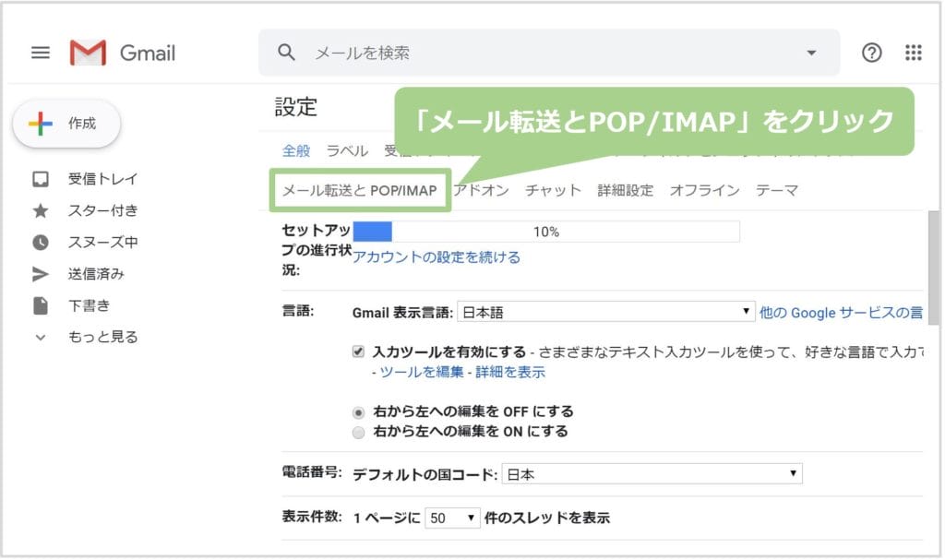Click the 電話番号: setting label

point(312,472)
